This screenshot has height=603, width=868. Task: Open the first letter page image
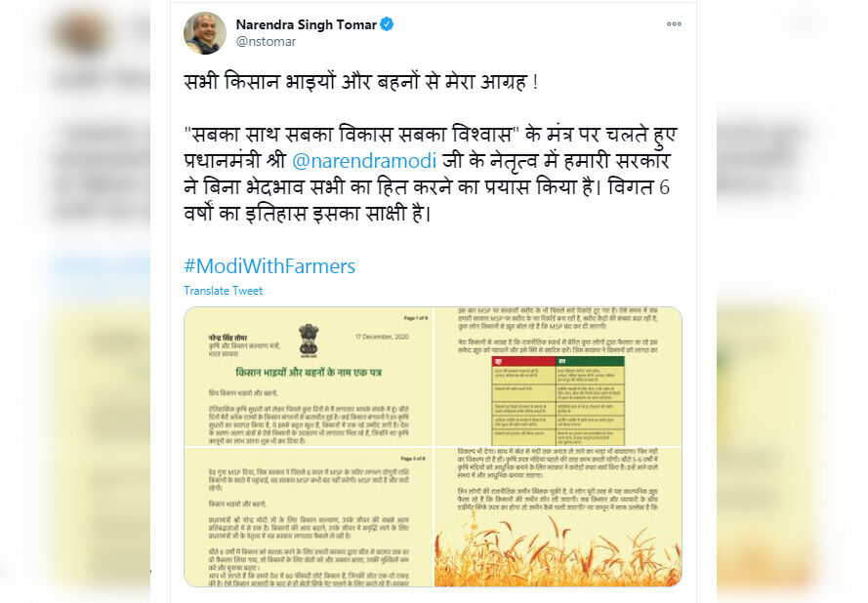pyautogui.click(x=309, y=377)
